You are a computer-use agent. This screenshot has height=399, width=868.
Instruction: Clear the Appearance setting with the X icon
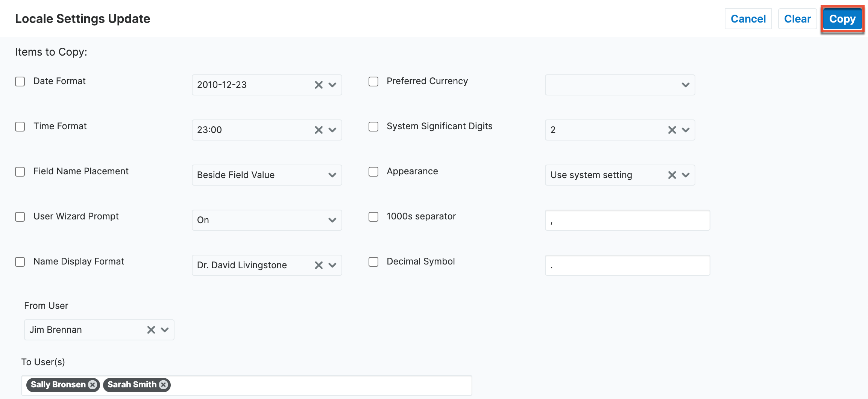tap(672, 175)
